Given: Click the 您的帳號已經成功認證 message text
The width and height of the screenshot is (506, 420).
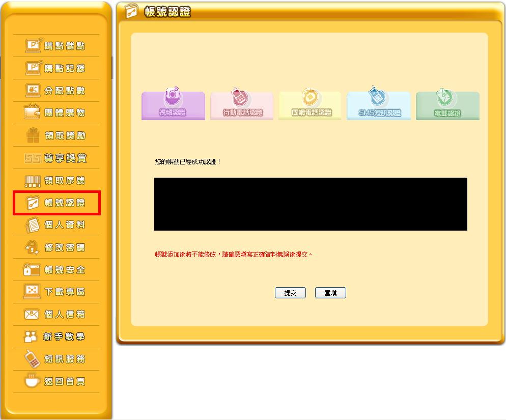Looking at the screenshot, I should coord(187,161).
